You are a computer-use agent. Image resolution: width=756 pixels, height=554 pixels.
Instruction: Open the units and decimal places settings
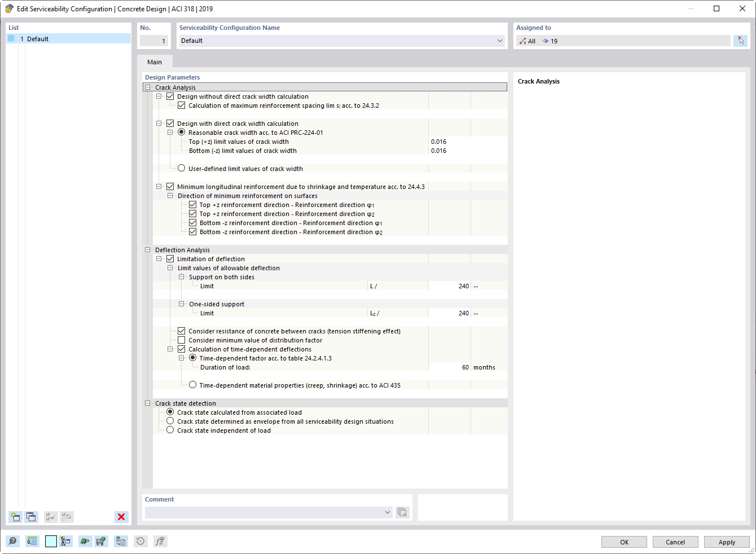[32, 541]
